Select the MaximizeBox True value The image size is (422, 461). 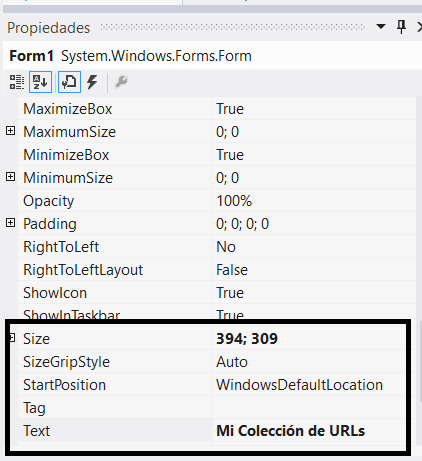[x=314, y=109]
